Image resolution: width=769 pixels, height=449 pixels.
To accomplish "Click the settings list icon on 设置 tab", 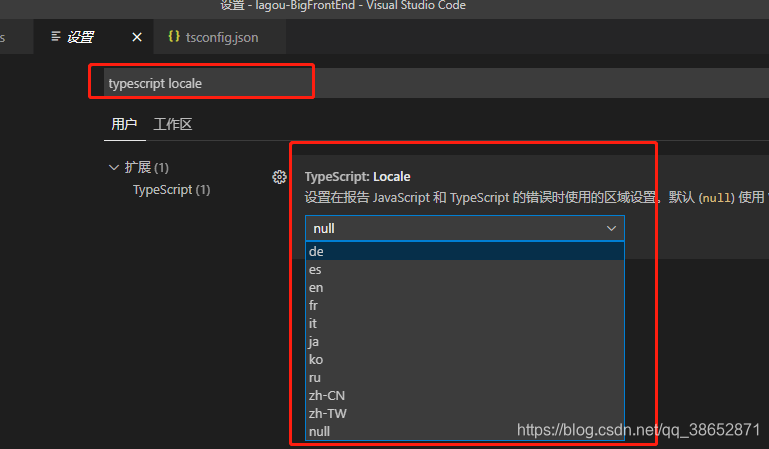I will (56, 36).
